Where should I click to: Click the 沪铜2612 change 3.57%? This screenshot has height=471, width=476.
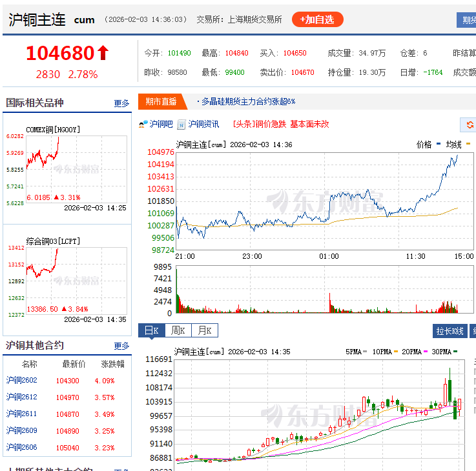coord(105,397)
